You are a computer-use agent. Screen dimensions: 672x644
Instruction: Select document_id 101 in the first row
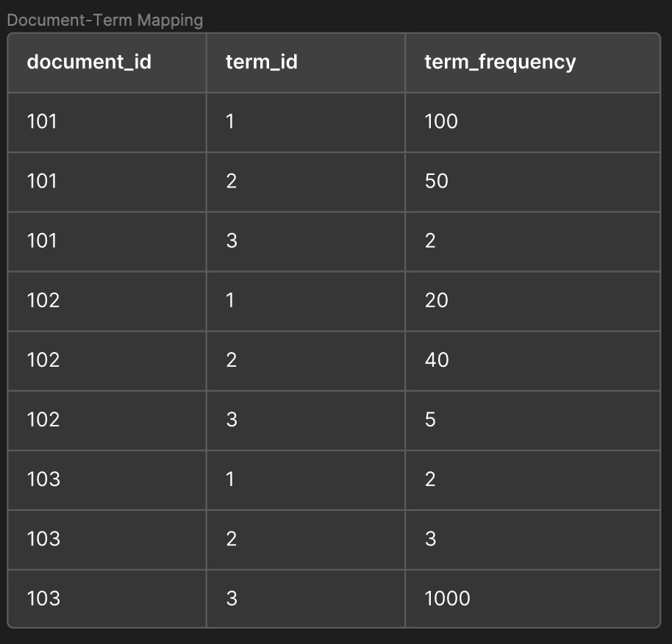(x=107, y=122)
